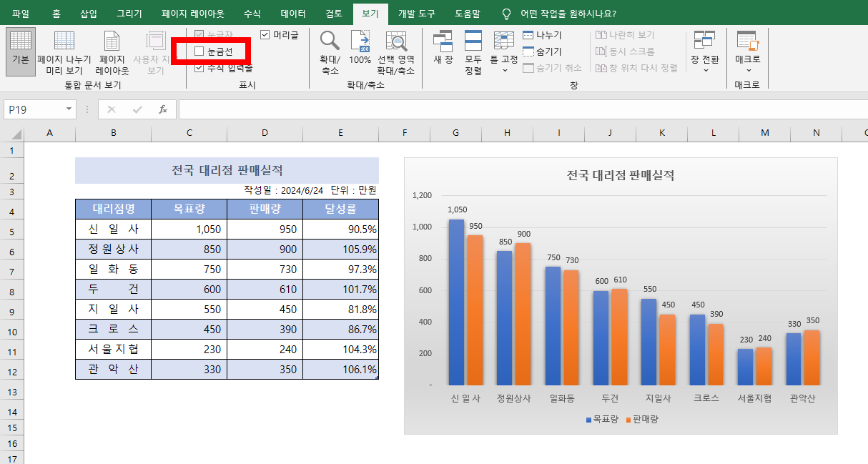Image resolution: width=868 pixels, height=464 pixels.
Task: Select column C header
Action: pyautogui.click(x=189, y=133)
